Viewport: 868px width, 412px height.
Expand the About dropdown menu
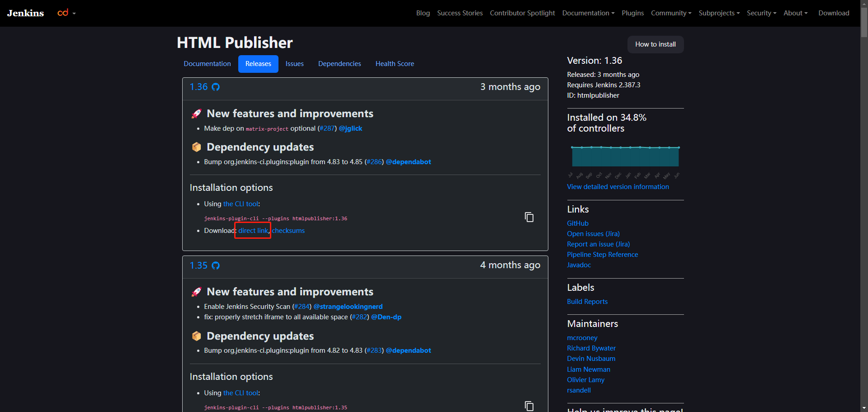[795, 13]
